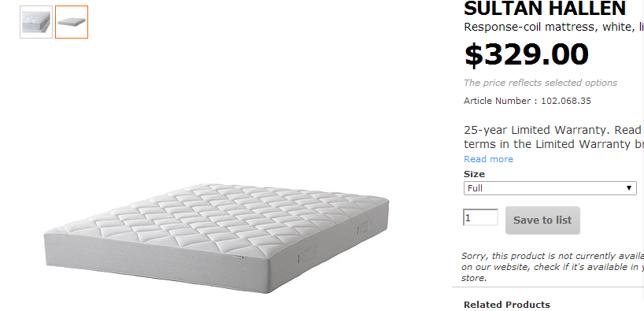Click the Response-coil mattress description line
This screenshot has width=644, height=311.
[553, 27]
